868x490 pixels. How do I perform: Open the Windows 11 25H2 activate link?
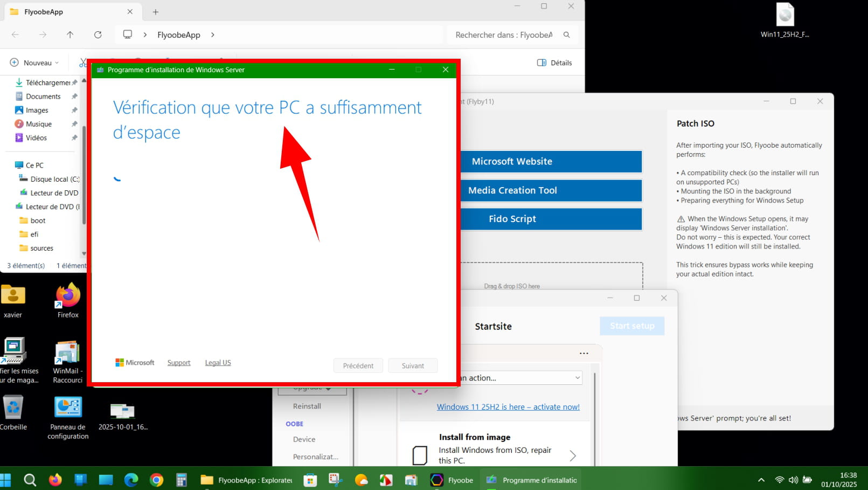tap(508, 407)
